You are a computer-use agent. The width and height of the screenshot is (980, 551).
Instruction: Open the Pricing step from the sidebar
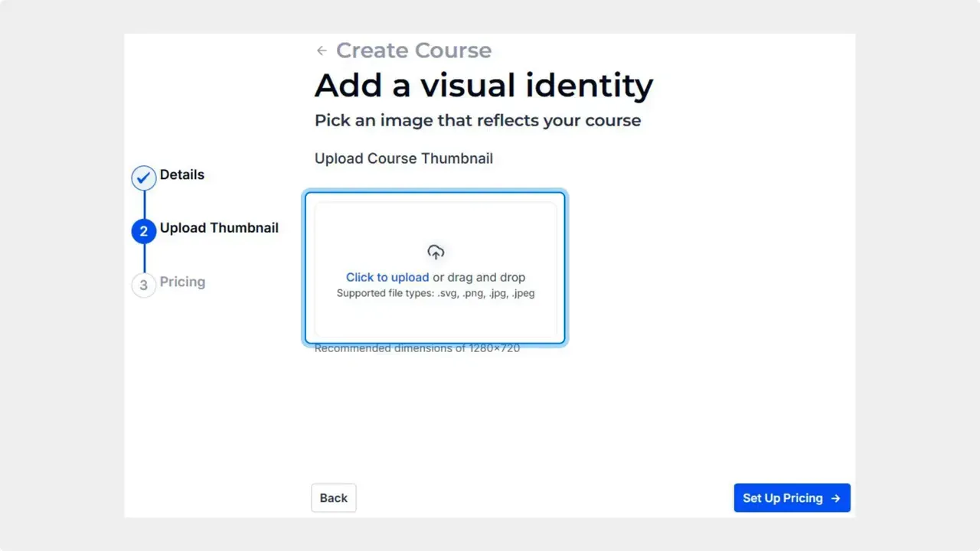182,282
